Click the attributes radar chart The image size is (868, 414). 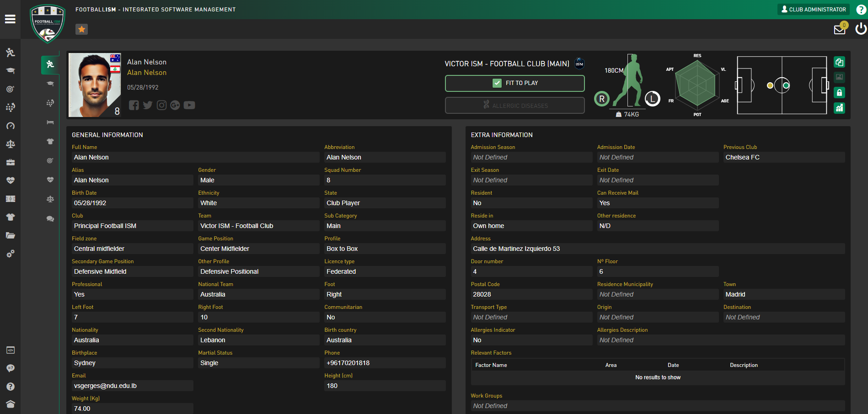tap(697, 85)
